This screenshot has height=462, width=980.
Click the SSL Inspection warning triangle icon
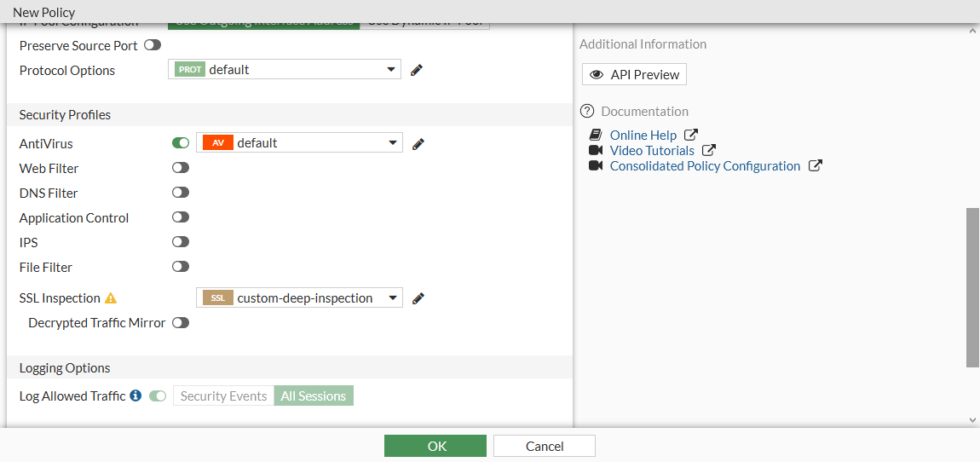[x=110, y=298]
